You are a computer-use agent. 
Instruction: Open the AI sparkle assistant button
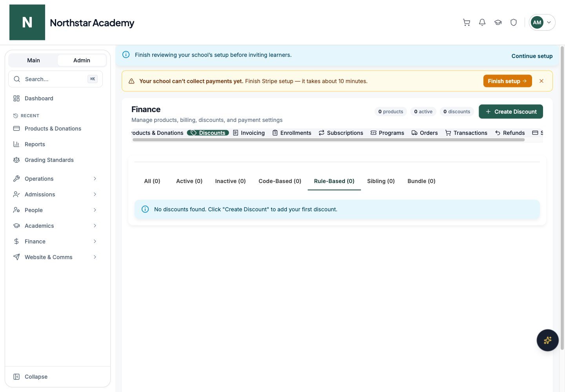tap(547, 340)
